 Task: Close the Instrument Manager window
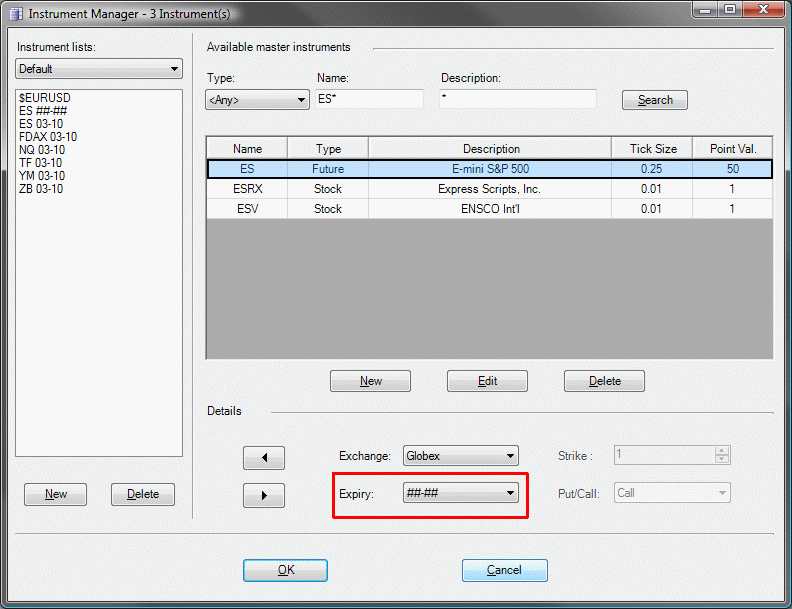coord(763,10)
